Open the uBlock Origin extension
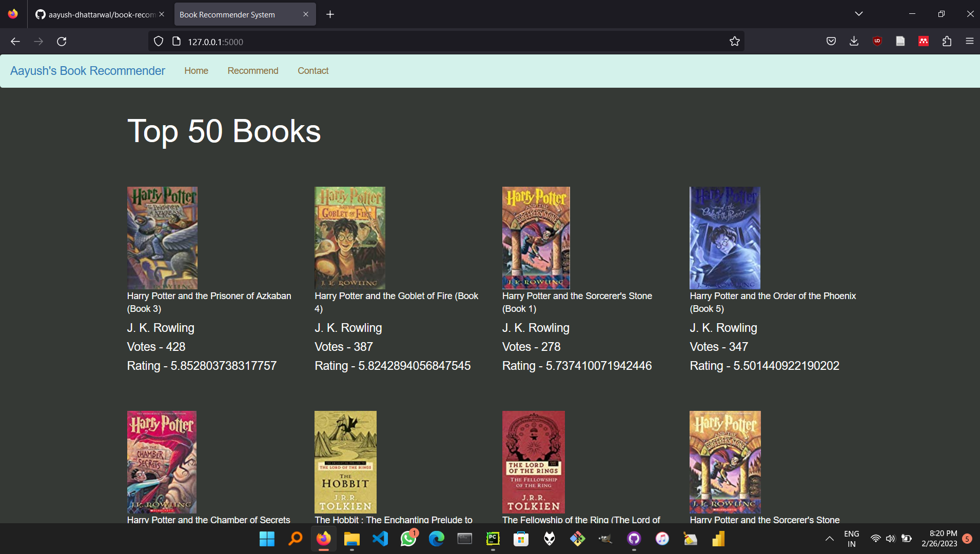Viewport: 980px width, 554px height. coord(877,41)
